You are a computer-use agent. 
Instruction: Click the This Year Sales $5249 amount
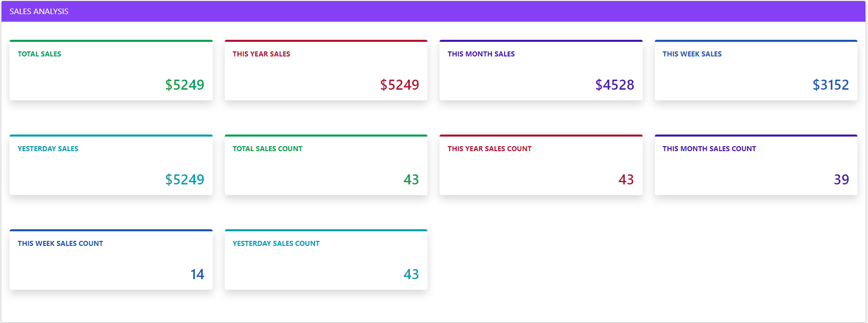399,85
